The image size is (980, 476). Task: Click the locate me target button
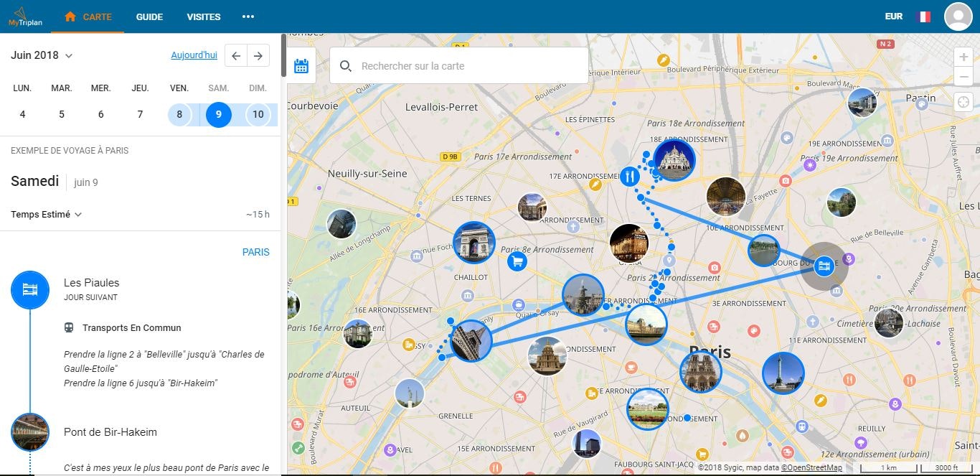click(x=963, y=102)
